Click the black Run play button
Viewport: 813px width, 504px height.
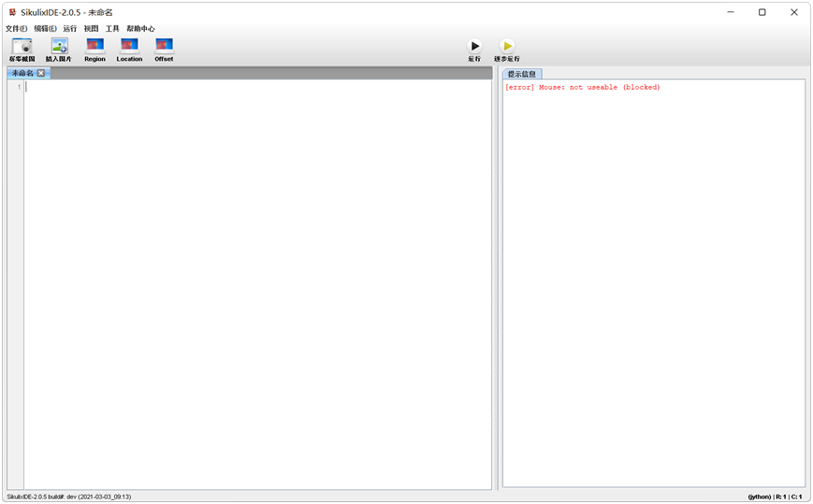(474, 46)
